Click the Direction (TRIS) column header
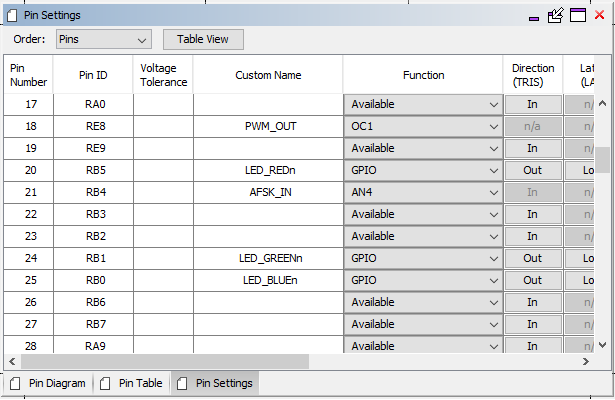Viewport: 615px width, 400px height. pos(533,75)
